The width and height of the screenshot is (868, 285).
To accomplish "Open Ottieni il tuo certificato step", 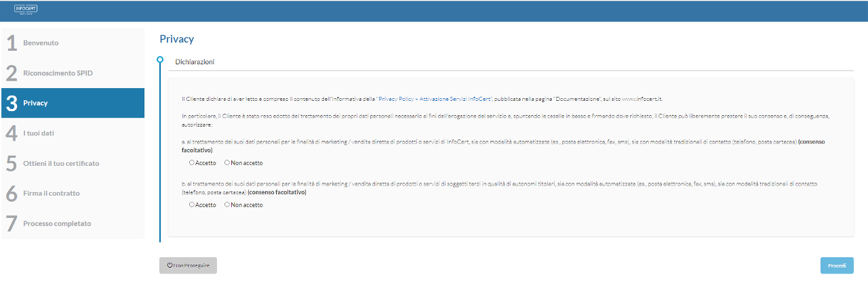I will pyautogui.click(x=61, y=163).
